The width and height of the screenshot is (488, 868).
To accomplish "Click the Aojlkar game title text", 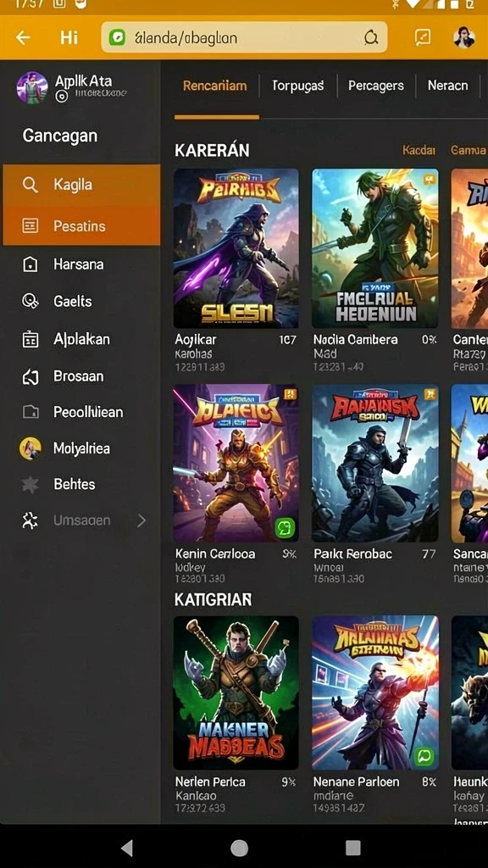I will 196,340.
